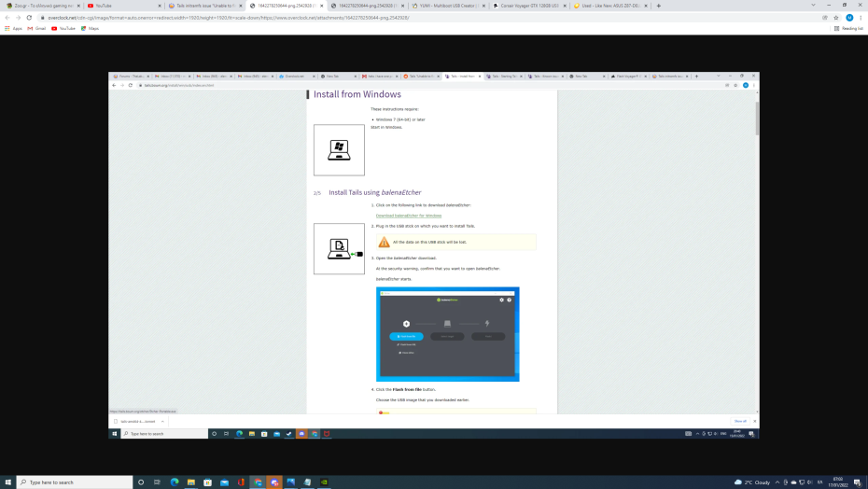The image size is (868, 489).
Task: Click the Windows Start button
Action: click(x=7, y=482)
